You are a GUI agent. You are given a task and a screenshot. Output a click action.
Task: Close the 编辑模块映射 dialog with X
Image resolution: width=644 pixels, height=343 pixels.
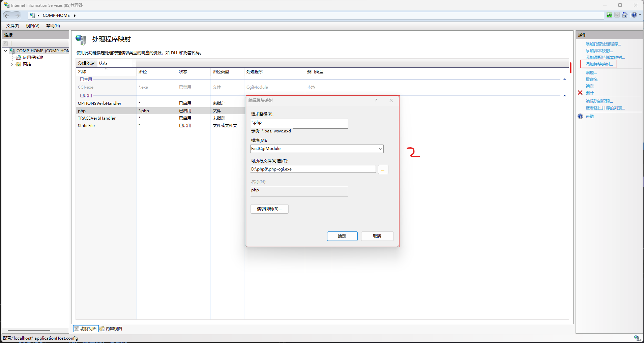pos(391,100)
